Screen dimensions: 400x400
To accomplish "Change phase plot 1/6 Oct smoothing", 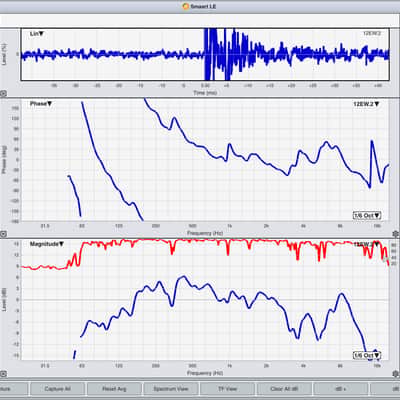I will coord(367,215).
